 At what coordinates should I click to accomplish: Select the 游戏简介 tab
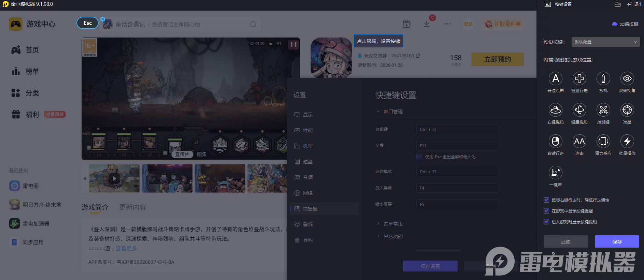(95, 207)
